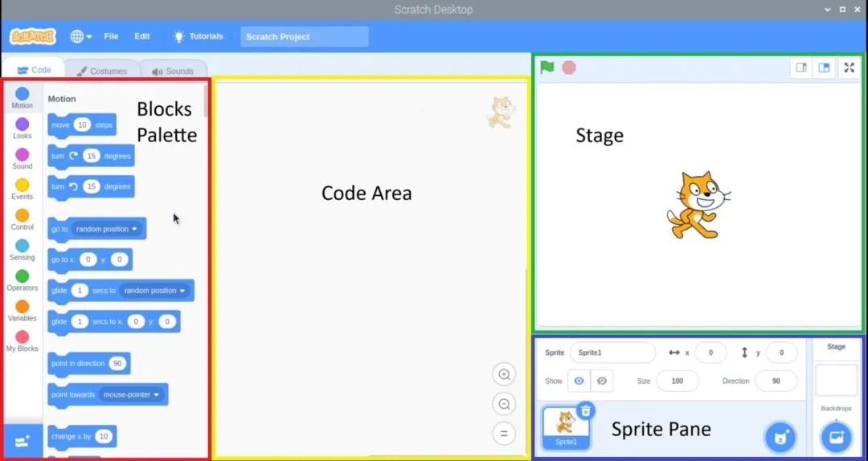This screenshot has height=461, width=868.
Task: Click the Sprite name field Sprite1
Action: point(612,353)
